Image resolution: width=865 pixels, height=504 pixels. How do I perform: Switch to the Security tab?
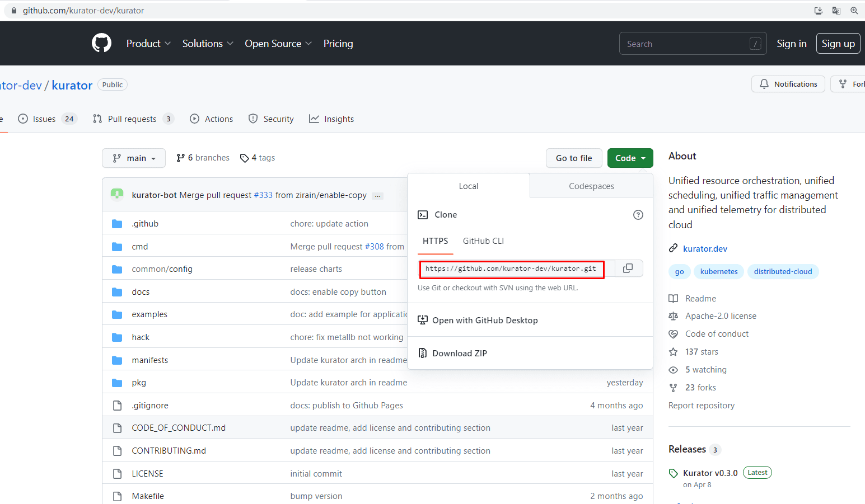tap(271, 119)
